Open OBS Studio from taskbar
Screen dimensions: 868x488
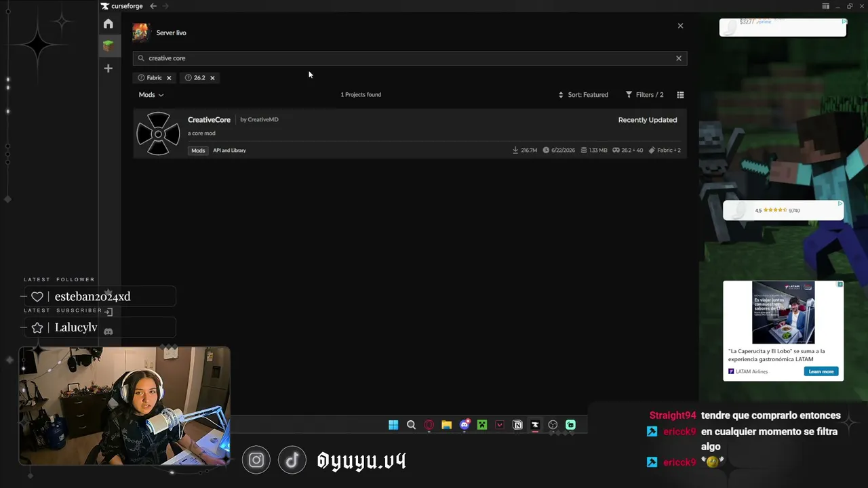(553, 425)
